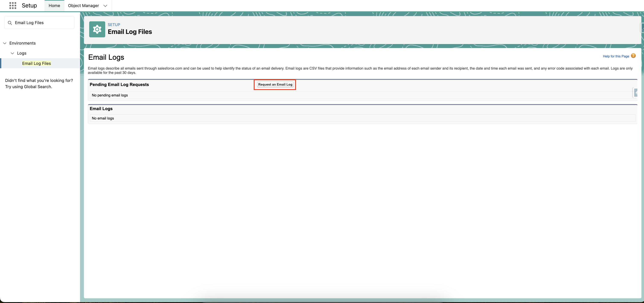
Task: Click the orange question mark help icon
Action: point(633,56)
